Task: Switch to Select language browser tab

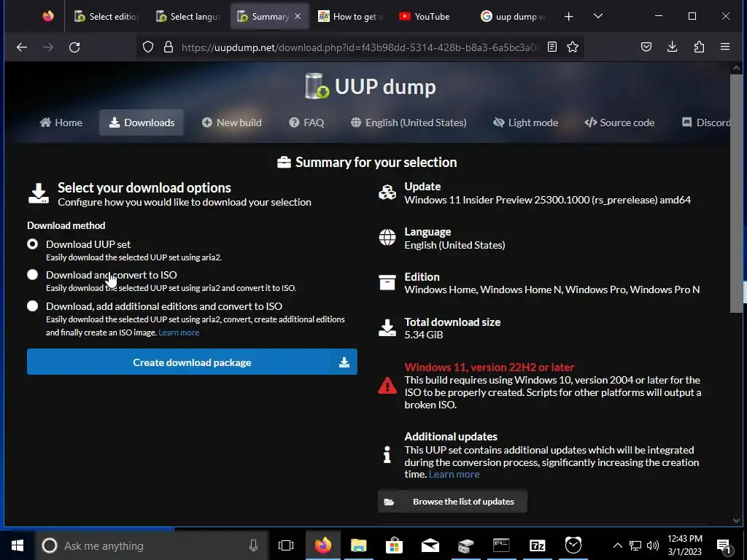Action: point(189,17)
